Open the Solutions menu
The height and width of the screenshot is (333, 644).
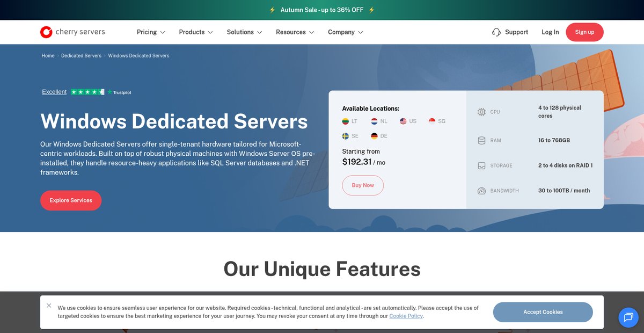244,32
